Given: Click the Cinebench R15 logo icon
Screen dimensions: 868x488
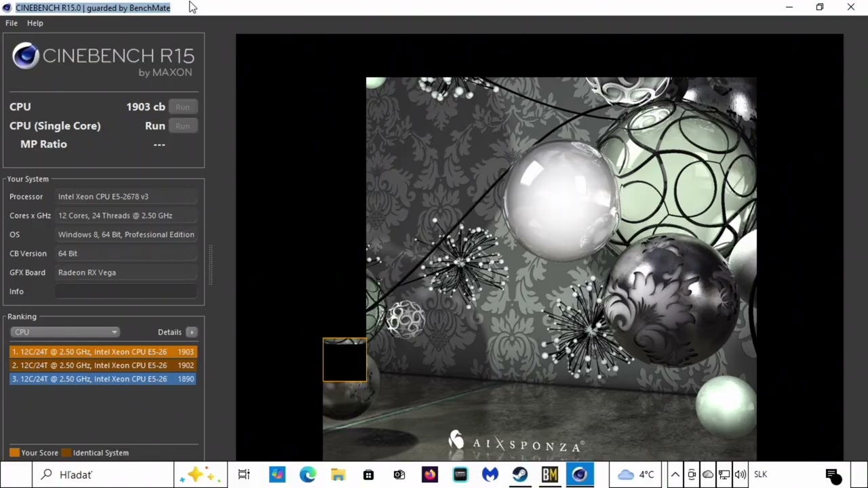Looking at the screenshot, I should pyautogui.click(x=26, y=56).
